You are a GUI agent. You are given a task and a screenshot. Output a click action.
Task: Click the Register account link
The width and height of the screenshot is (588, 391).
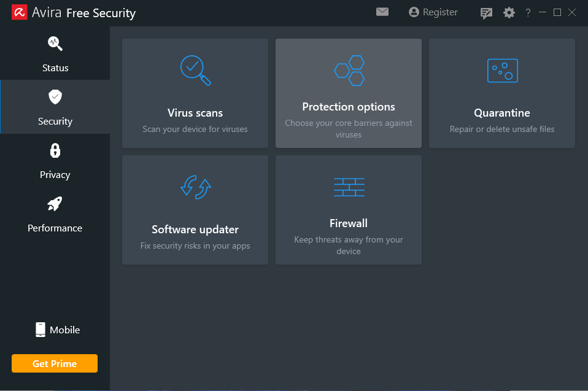(x=433, y=12)
